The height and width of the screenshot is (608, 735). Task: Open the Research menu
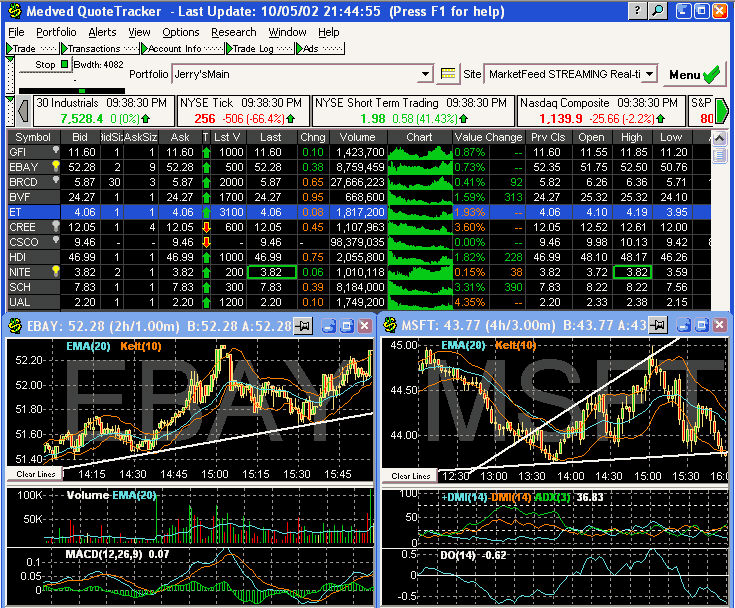tap(233, 32)
